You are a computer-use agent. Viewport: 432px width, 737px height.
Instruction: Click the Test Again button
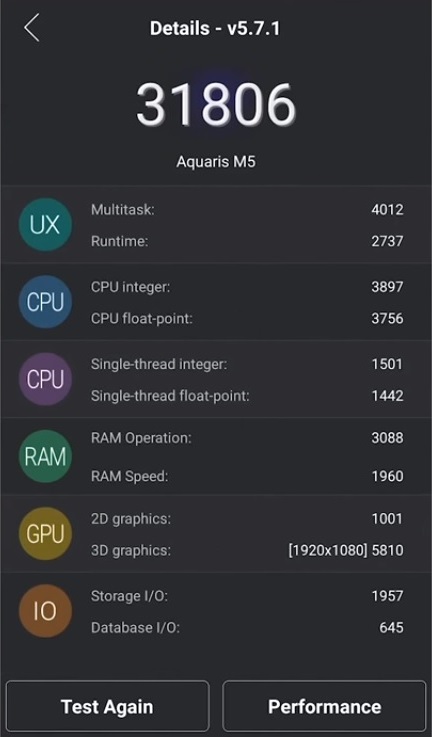(x=107, y=706)
